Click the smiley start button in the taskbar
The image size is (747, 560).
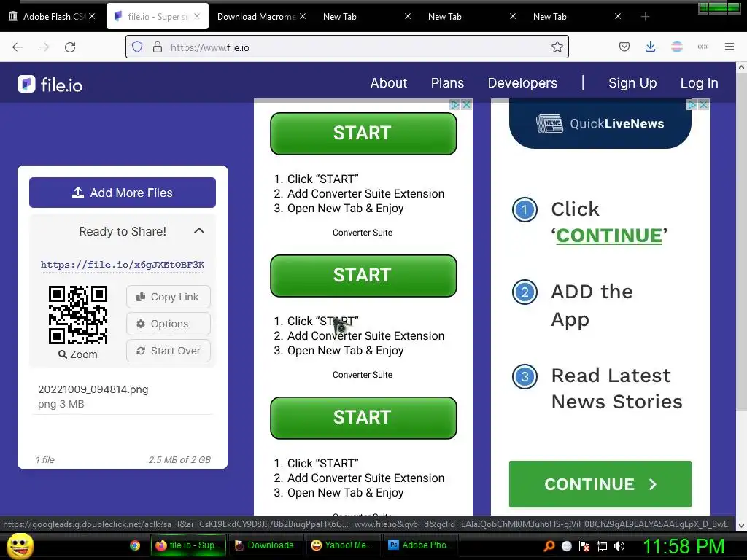point(20,545)
